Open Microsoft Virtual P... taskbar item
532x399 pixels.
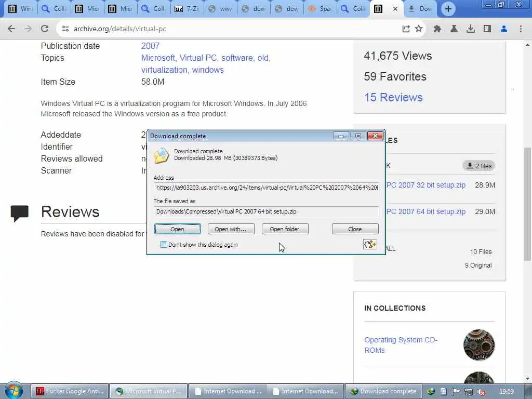coord(149,391)
